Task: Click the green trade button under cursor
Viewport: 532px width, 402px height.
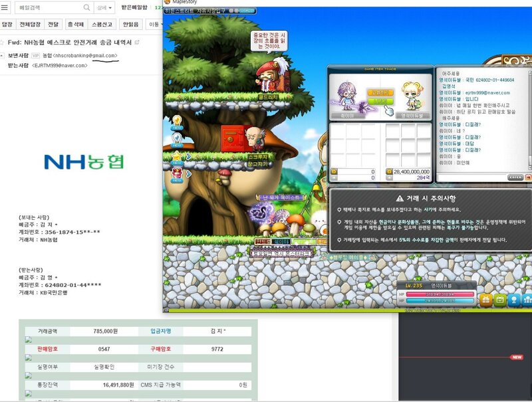Action: [x=380, y=101]
